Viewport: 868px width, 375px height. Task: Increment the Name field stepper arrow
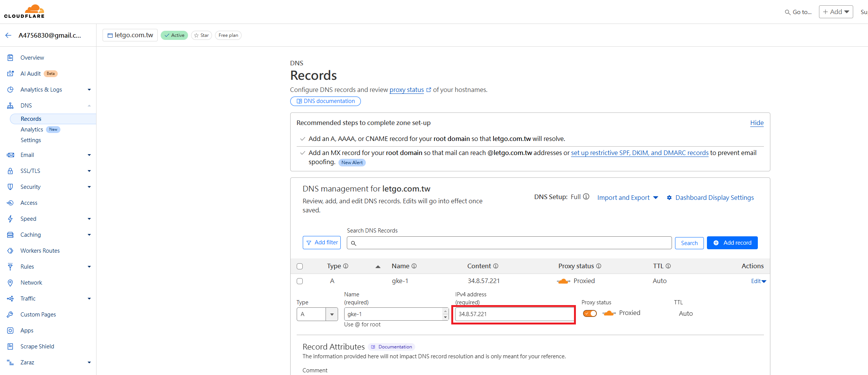445,312
